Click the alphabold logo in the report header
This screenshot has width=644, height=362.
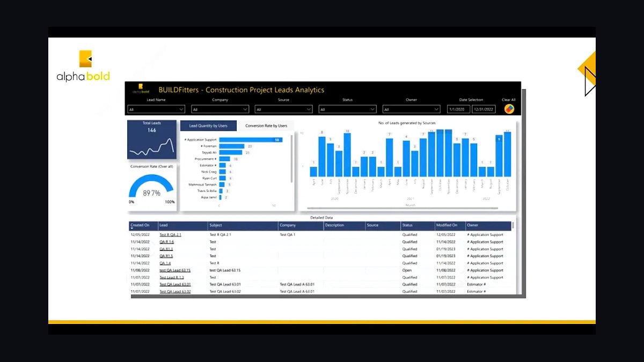[x=140, y=89]
